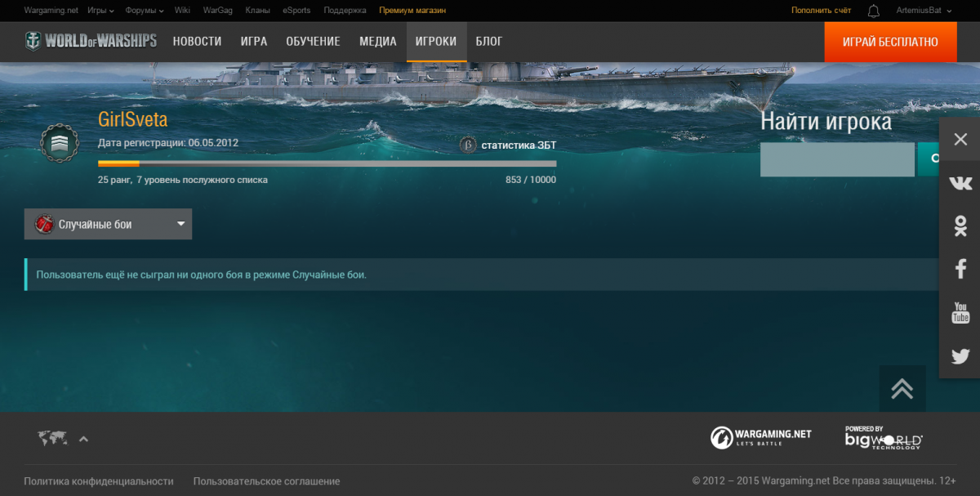Click the BigWorld Technology logo
Viewport: 980px width, 496px height.
coord(884,437)
